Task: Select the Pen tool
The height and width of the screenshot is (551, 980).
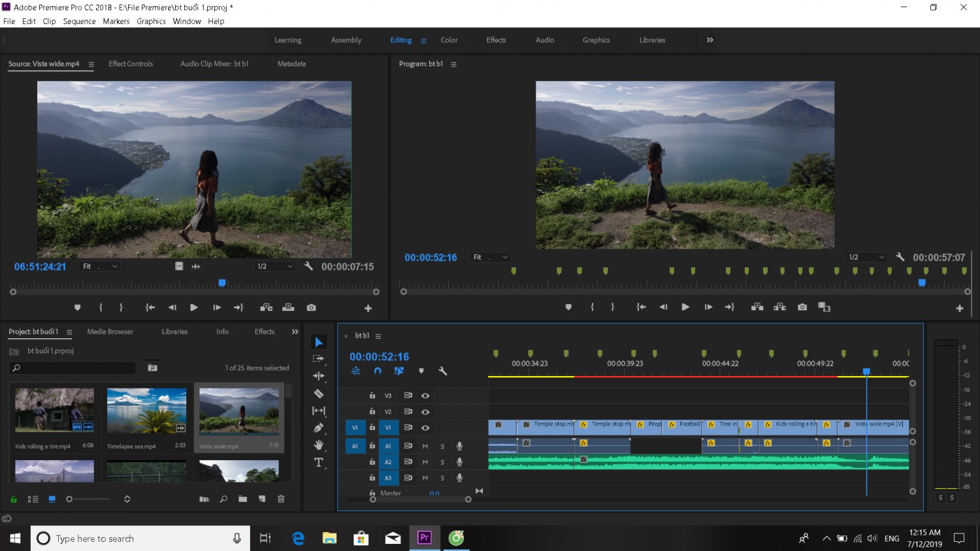Action: (319, 428)
